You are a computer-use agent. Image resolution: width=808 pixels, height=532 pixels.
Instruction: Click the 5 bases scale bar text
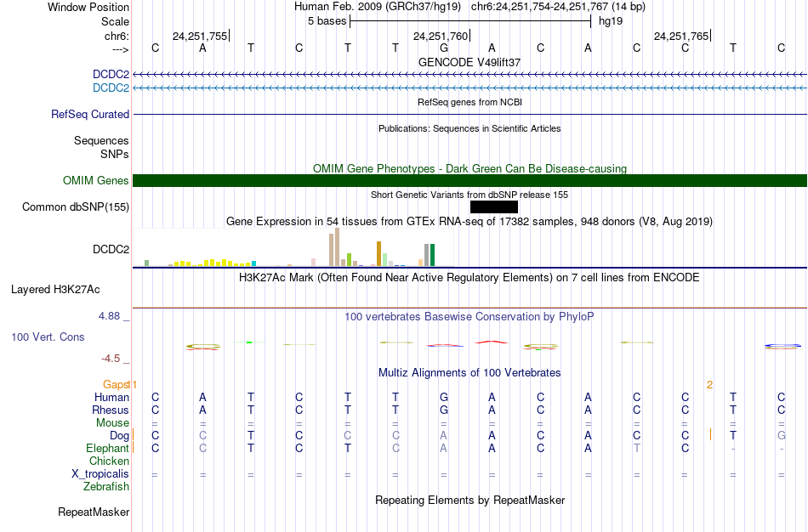pyautogui.click(x=327, y=21)
